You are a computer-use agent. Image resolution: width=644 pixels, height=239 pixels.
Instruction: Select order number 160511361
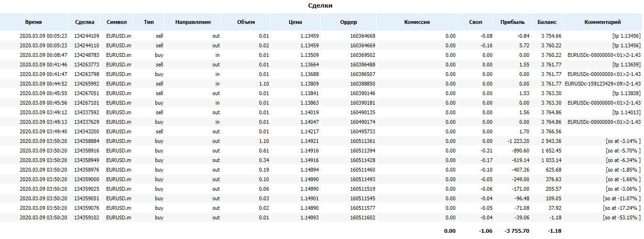tap(363, 141)
